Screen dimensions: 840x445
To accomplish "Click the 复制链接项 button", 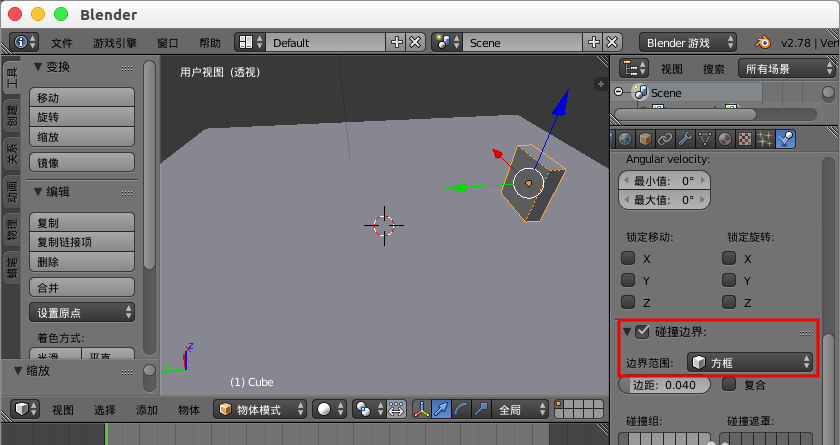I will [x=81, y=242].
